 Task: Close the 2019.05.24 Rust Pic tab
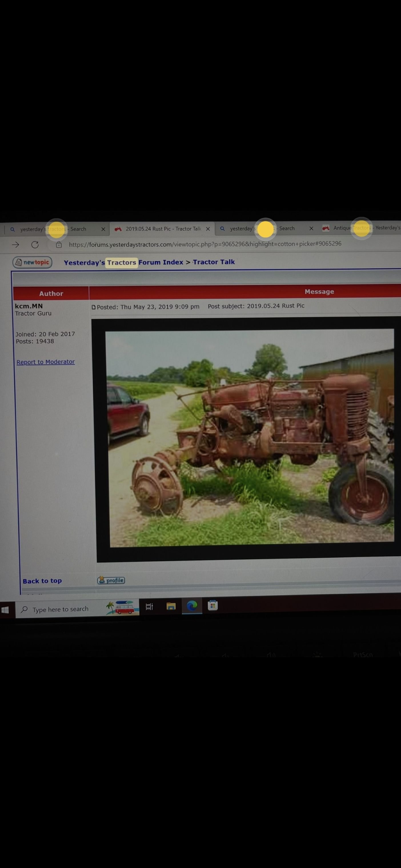pos(208,229)
